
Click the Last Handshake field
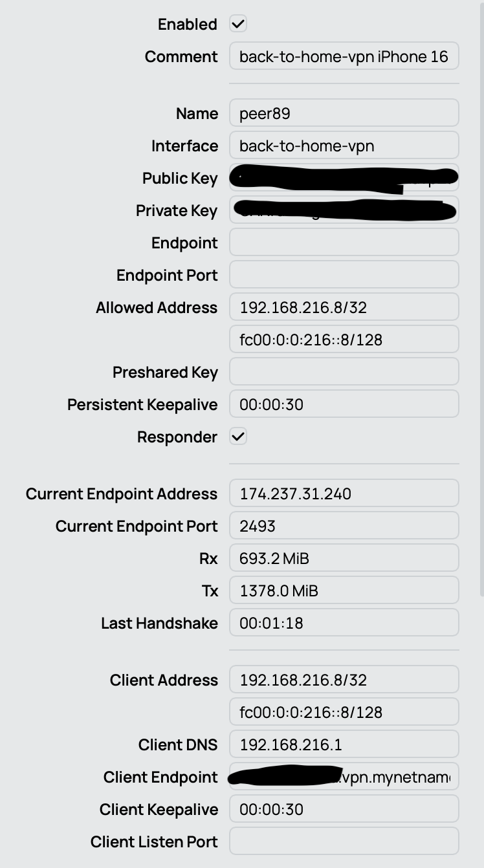pyautogui.click(x=344, y=624)
